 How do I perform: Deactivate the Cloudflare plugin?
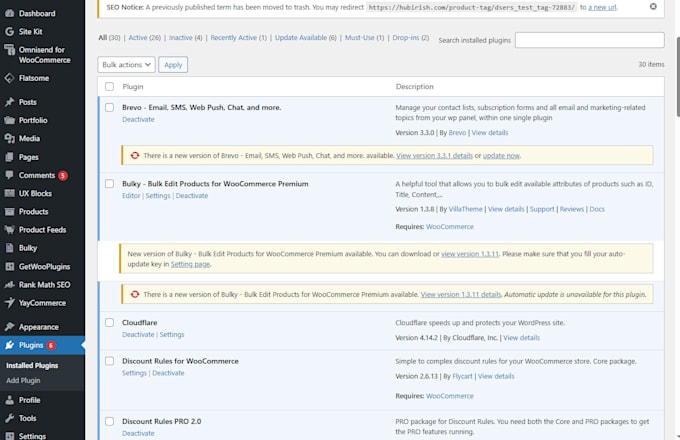point(138,335)
